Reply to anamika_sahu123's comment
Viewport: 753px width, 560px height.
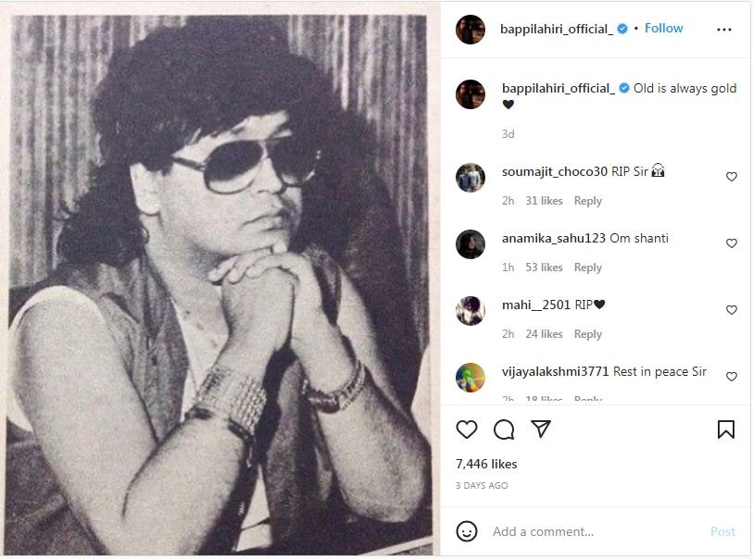click(x=588, y=268)
